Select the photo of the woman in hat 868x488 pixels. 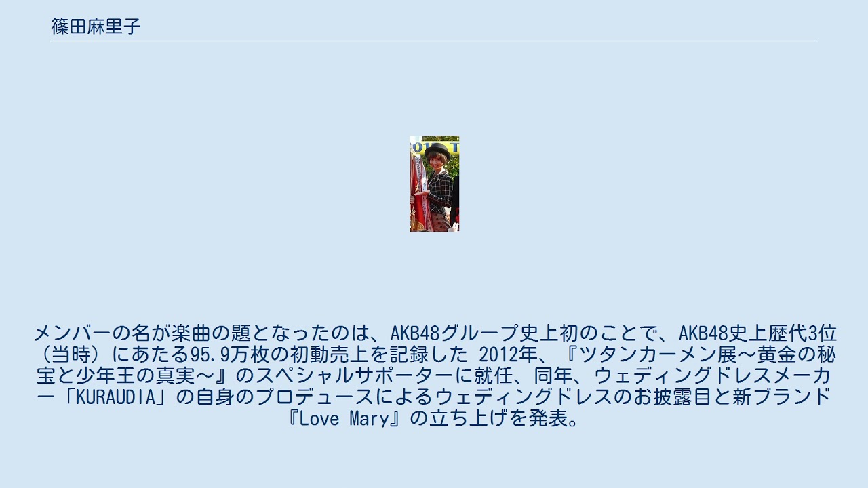[435, 184]
